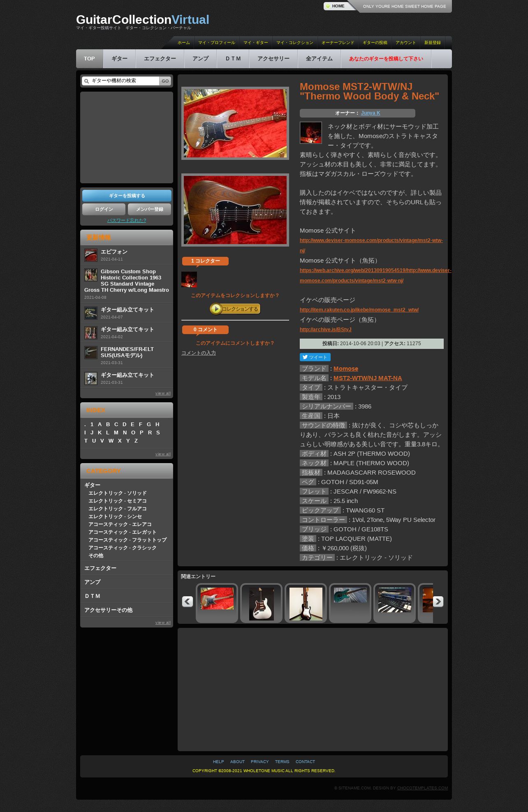
Task: Open オーナーフレンド menu item
Action: click(x=338, y=43)
